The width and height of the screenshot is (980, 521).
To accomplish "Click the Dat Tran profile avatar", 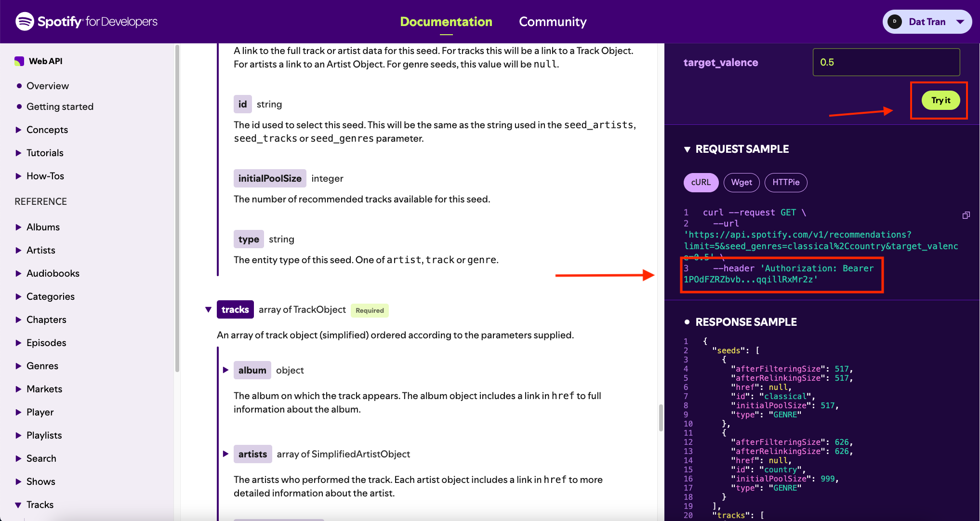I will (x=895, y=22).
